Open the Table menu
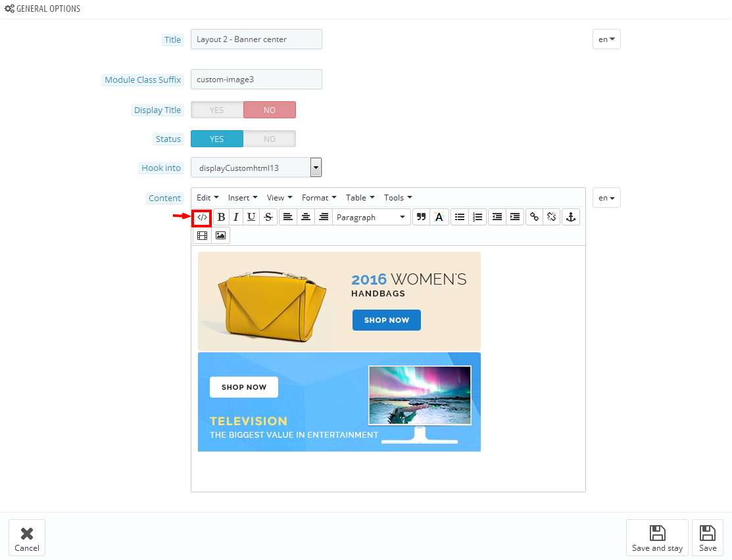 pyautogui.click(x=360, y=198)
